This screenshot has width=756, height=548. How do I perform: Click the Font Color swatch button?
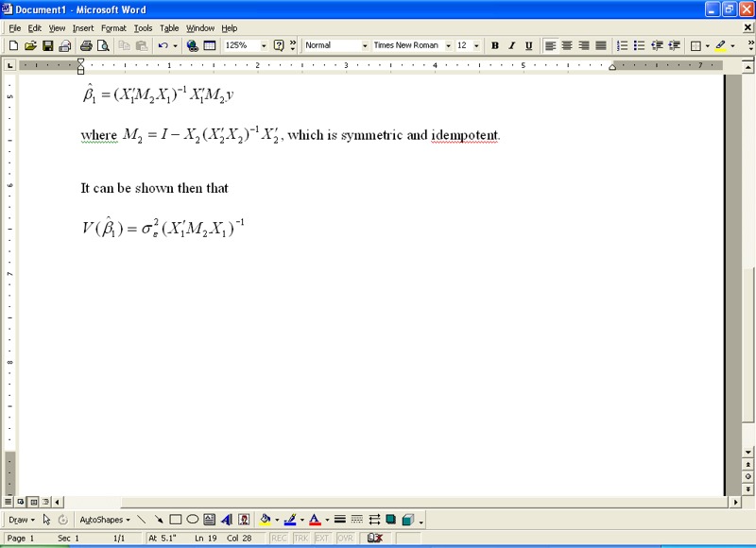click(x=313, y=520)
